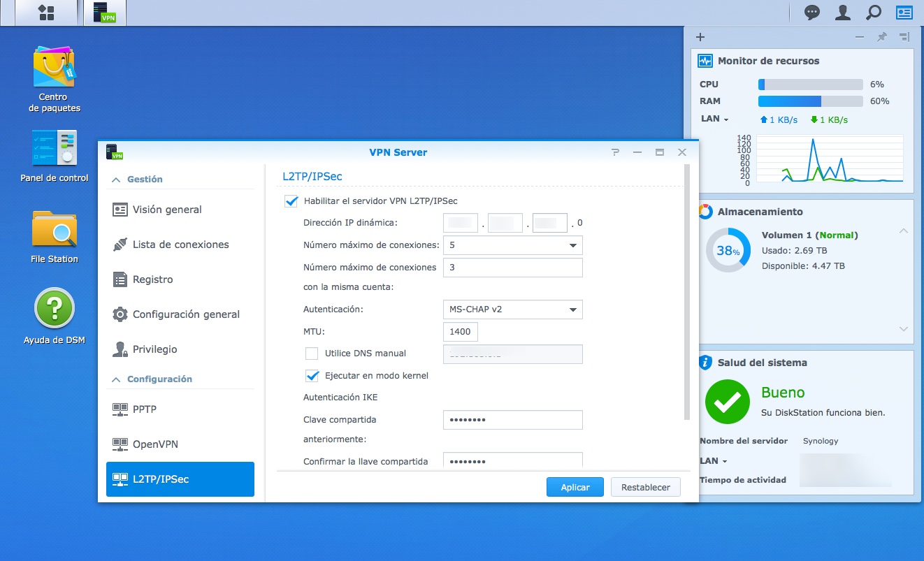Click the Volumen 1 (Normal) text

click(809, 235)
